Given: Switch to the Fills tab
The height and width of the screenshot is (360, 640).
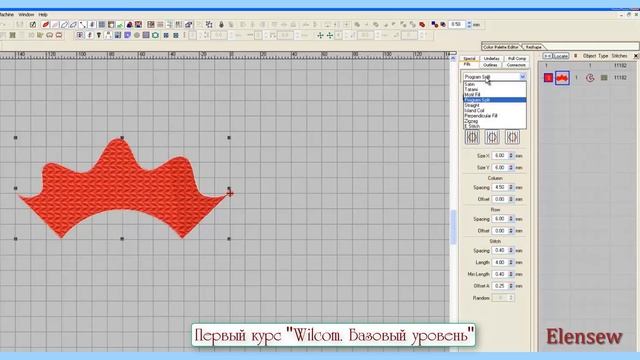Looking at the screenshot, I should 467,65.
